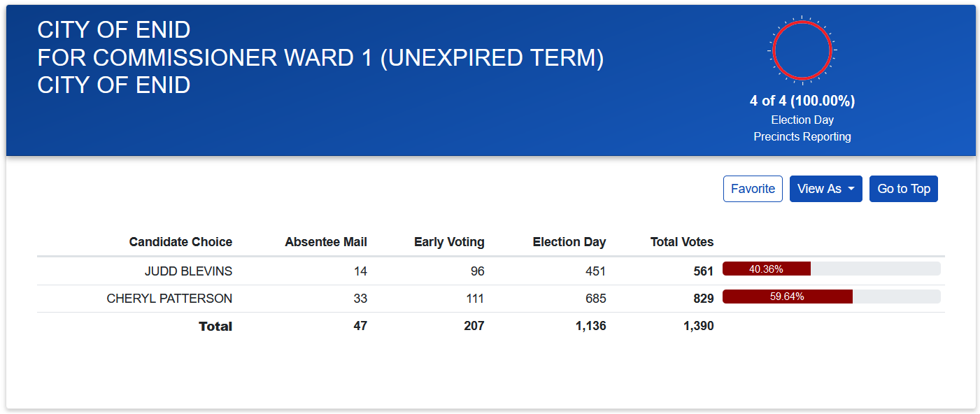Select the JUDD BLEVINS candidate name

click(x=188, y=271)
